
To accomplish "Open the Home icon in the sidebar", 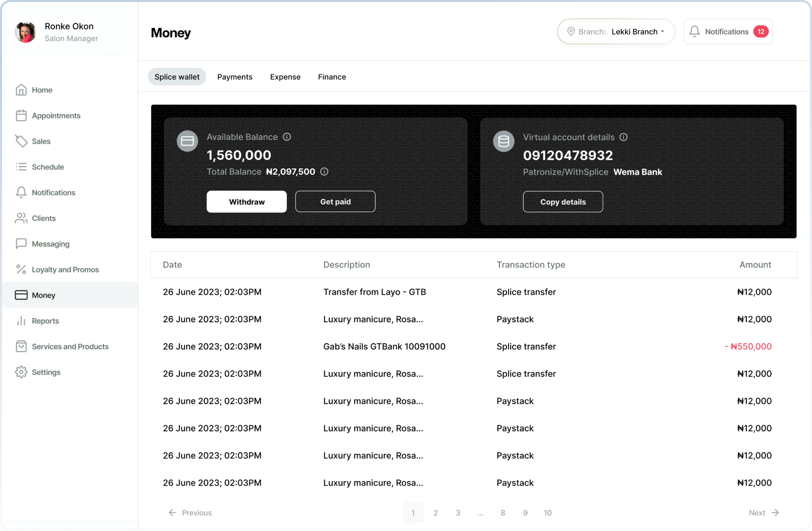I will (21, 89).
